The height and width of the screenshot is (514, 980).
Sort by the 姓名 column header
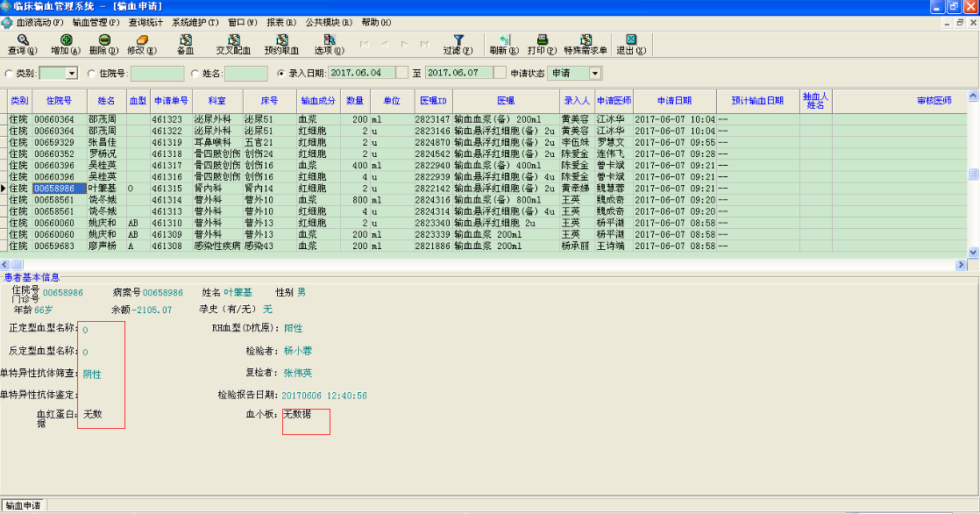(106, 101)
